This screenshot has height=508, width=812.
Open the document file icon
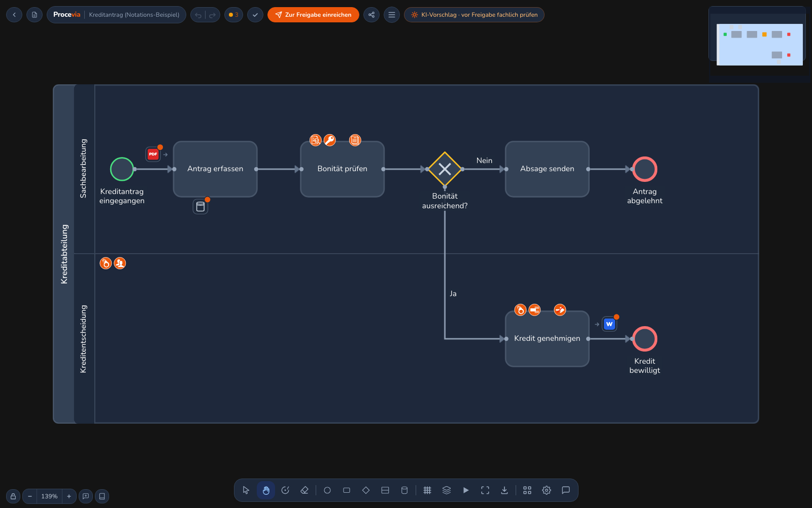tap(35, 15)
